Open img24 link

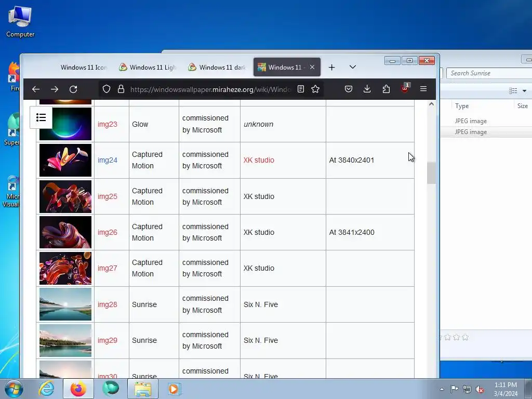click(x=107, y=160)
